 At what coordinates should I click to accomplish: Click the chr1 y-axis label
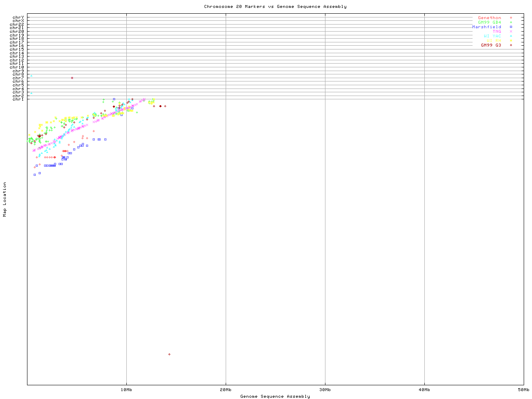18,99
